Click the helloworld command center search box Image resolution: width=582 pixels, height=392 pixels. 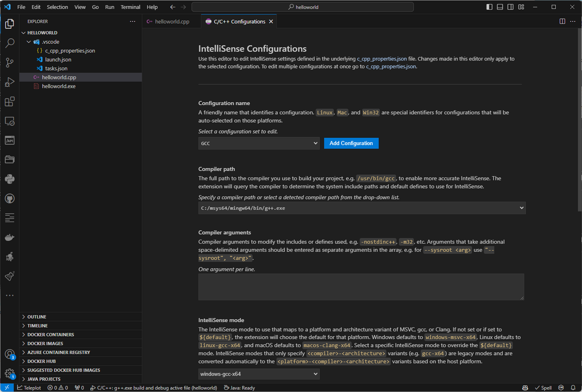point(303,7)
